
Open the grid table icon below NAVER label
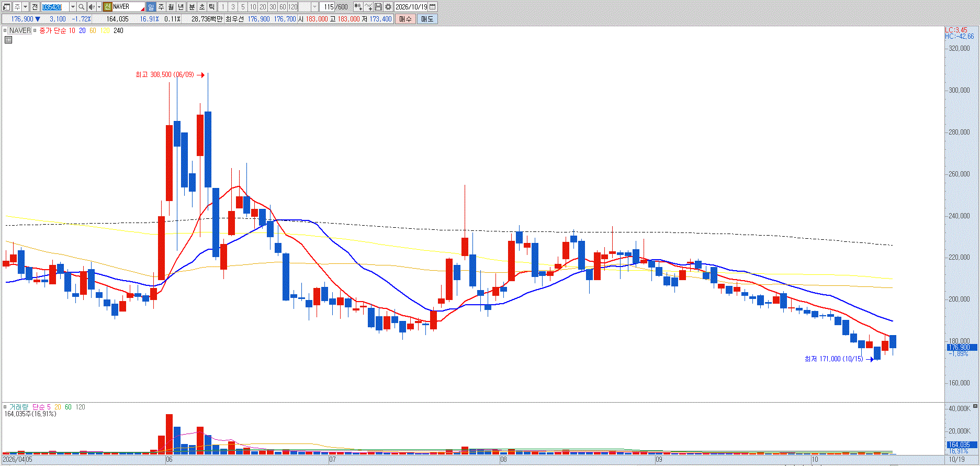coord(8,39)
